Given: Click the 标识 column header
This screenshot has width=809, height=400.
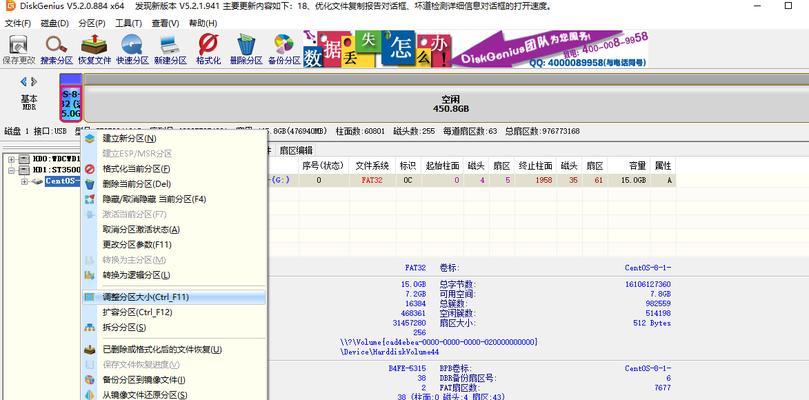Looking at the screenshot, I should tap(408, 166).
